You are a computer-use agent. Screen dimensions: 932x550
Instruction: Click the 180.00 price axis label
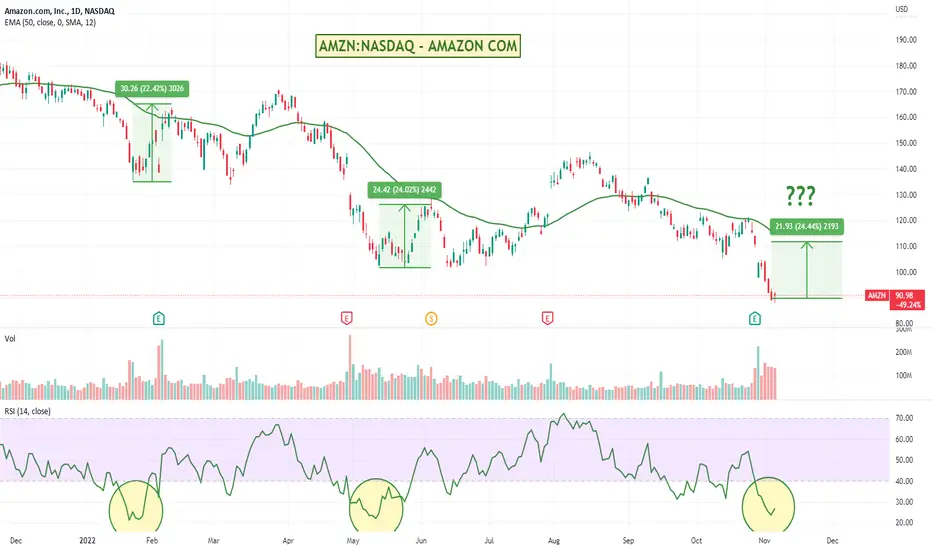pyautogui.click(x=906, y=66)
